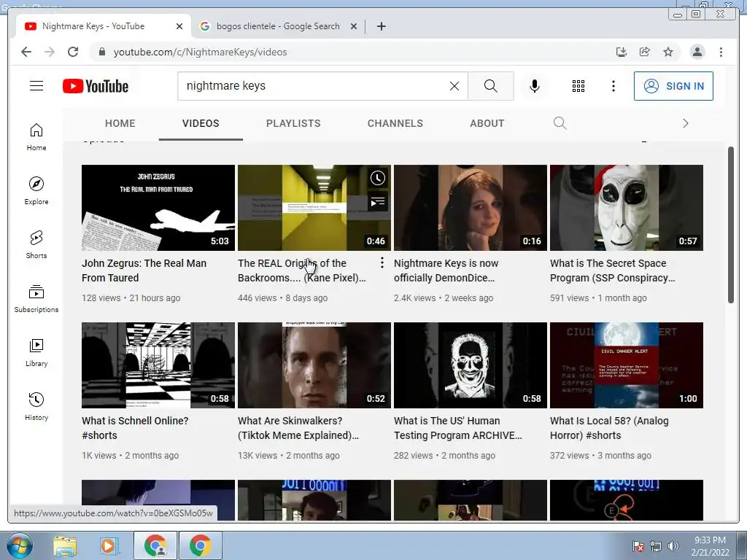Click the Schnell Online checkered floor thumbnail

coord(158,365)
